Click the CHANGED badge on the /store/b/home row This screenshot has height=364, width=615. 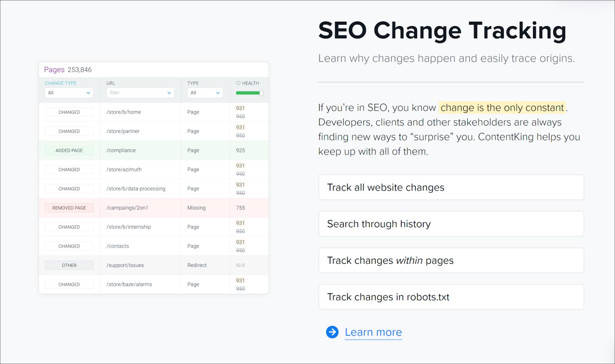[x=69, y=112]
